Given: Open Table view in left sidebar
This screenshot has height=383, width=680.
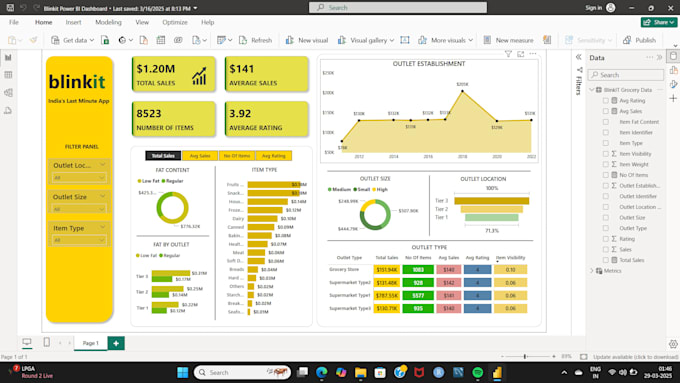Looking at the screenshot, I should pyautogui.click(x=8, y=75).
